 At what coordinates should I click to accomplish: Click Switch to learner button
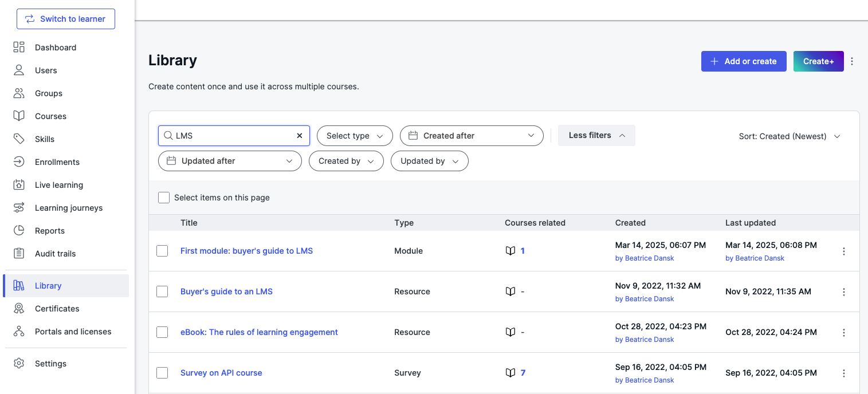(66, 19)
